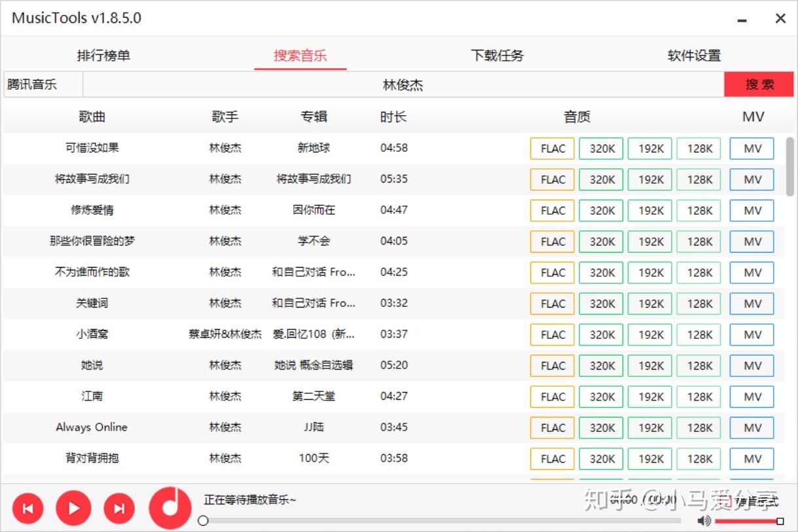Choose 192K for 将故事写成我们

click(650, 179)
